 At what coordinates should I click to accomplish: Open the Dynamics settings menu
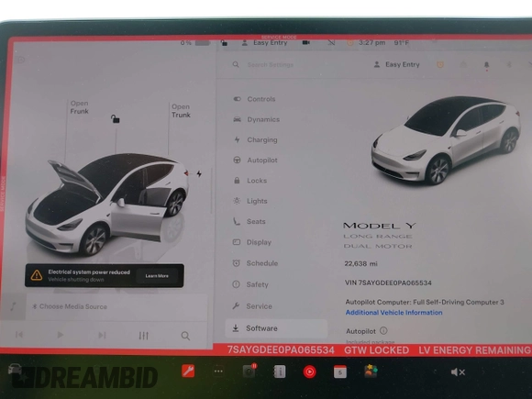pyautogui.click(x=257, y=119)
